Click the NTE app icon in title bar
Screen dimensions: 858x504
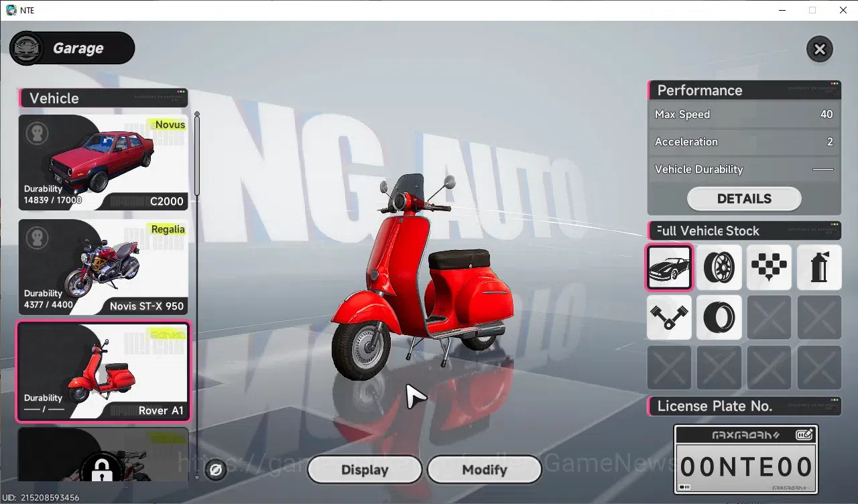(x=11, y=10)
